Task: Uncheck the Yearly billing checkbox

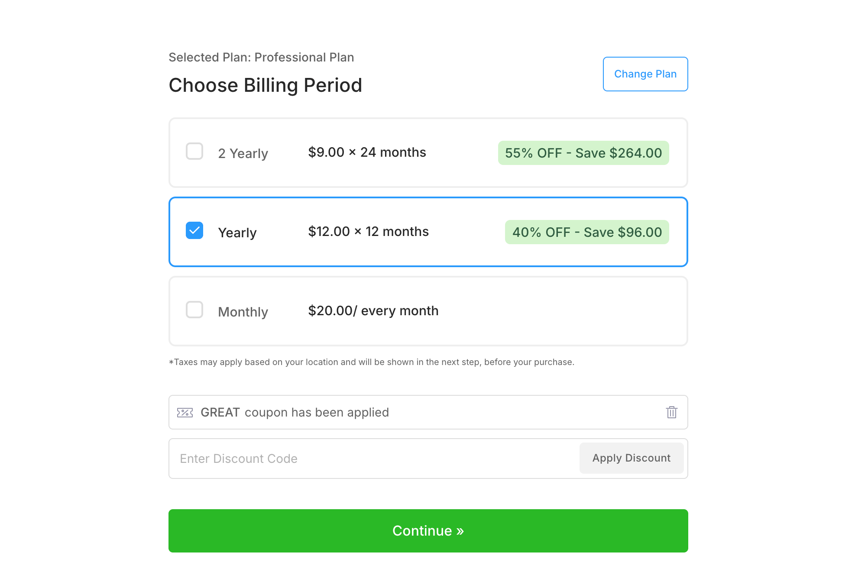Action: [x=194, y=231]
